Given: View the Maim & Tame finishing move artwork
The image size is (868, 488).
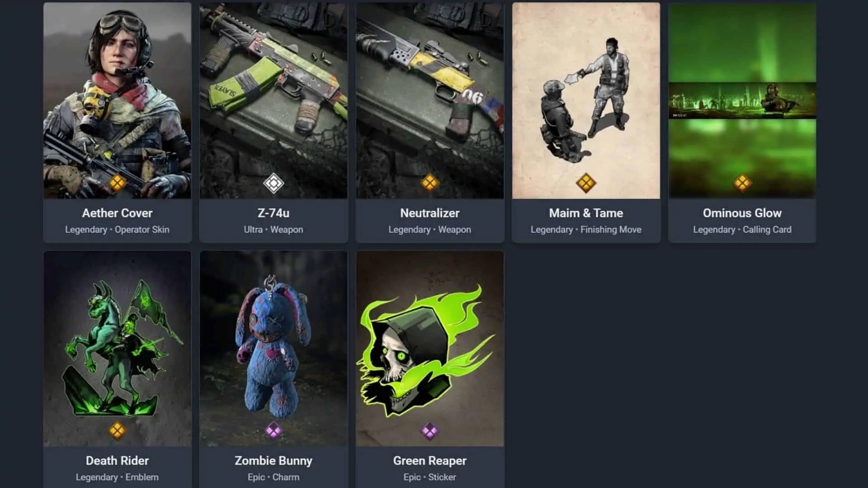Looking at the screenshot, I should (586, 100).
